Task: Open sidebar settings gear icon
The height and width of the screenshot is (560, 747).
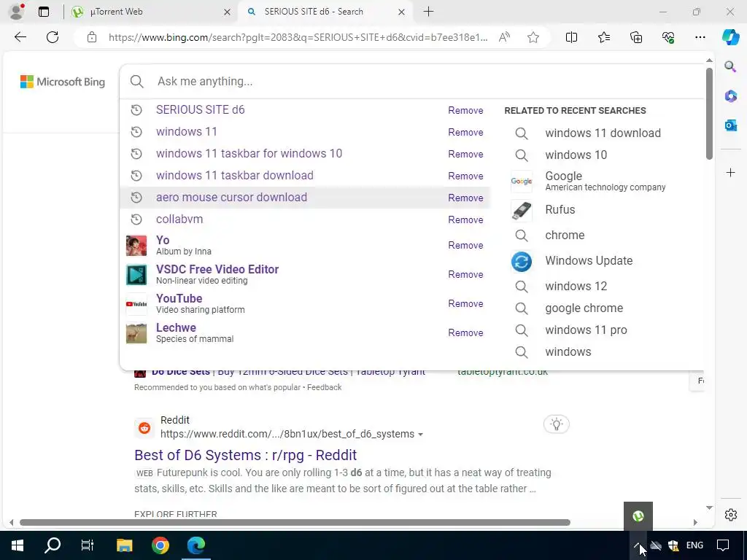Action: tap(730, 515)
